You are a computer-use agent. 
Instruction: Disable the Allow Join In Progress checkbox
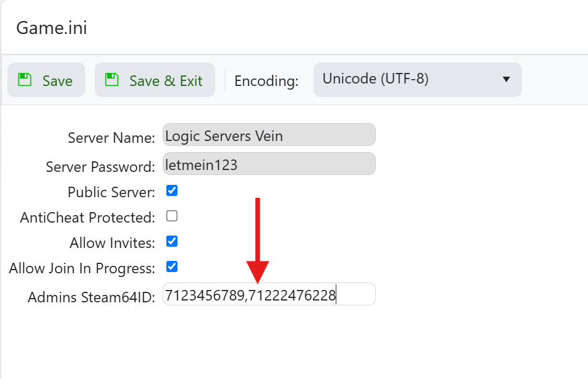point(172,266)
